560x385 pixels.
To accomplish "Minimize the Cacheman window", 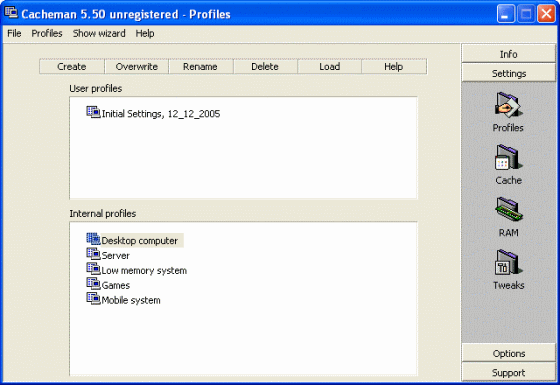I will [505, 14].
